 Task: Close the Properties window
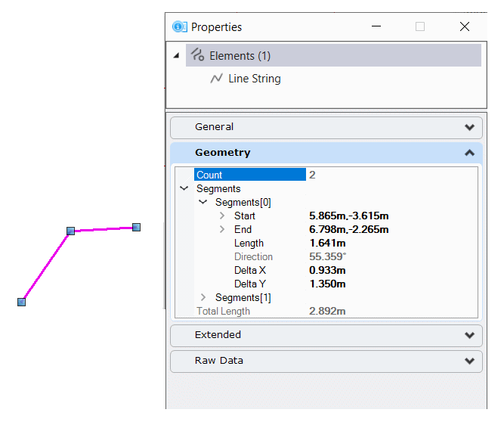465,26
